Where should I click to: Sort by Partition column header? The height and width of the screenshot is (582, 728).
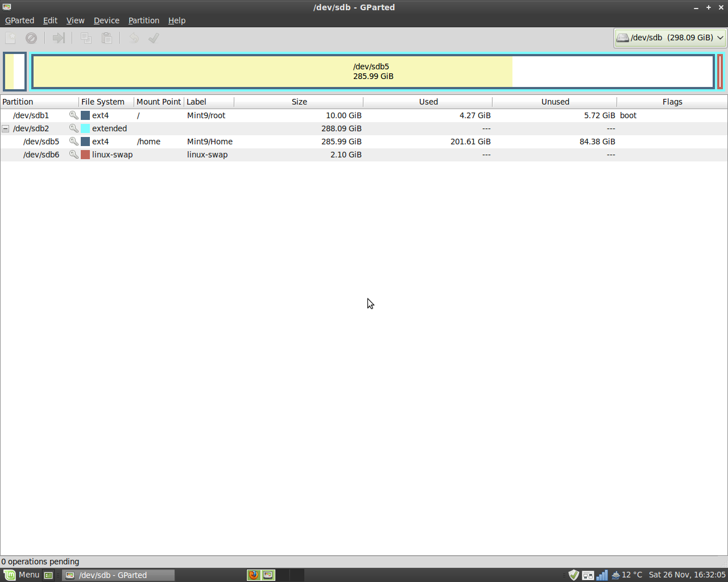pyautogui.click(x=39, y=102)
